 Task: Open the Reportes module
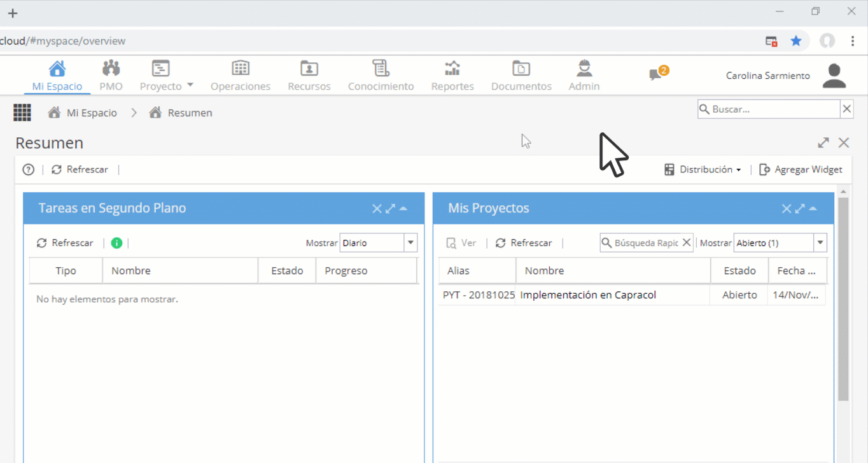pyautogui.click(x=452, y=76)
